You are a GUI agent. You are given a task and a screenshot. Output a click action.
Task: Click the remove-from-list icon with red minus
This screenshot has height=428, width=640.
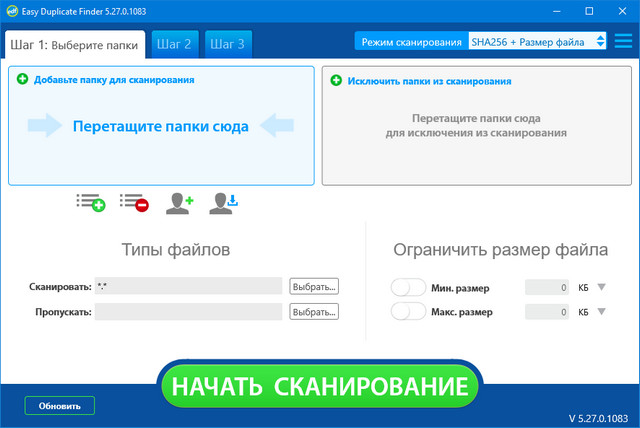[134, 203]
